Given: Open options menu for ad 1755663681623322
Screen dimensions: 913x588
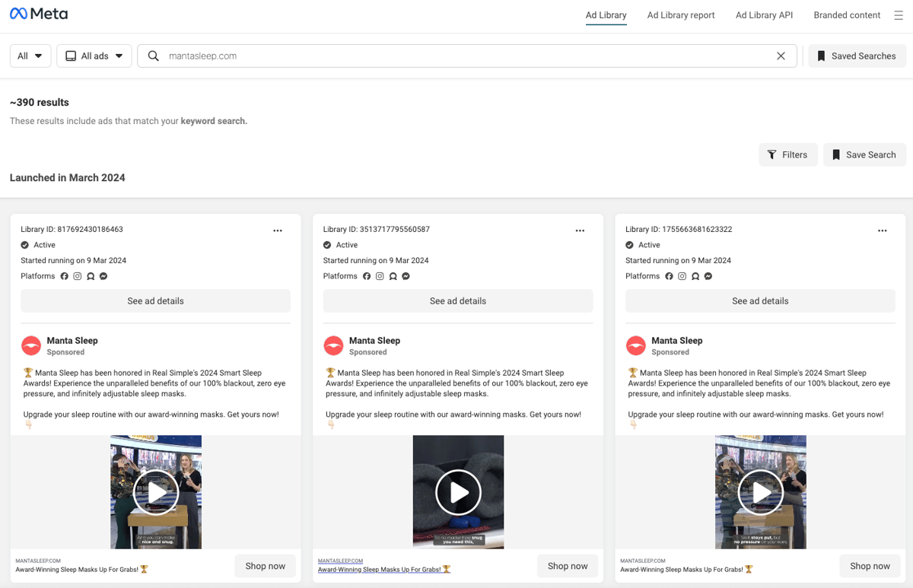Looking at the screenshot, I should click(883, 230).
